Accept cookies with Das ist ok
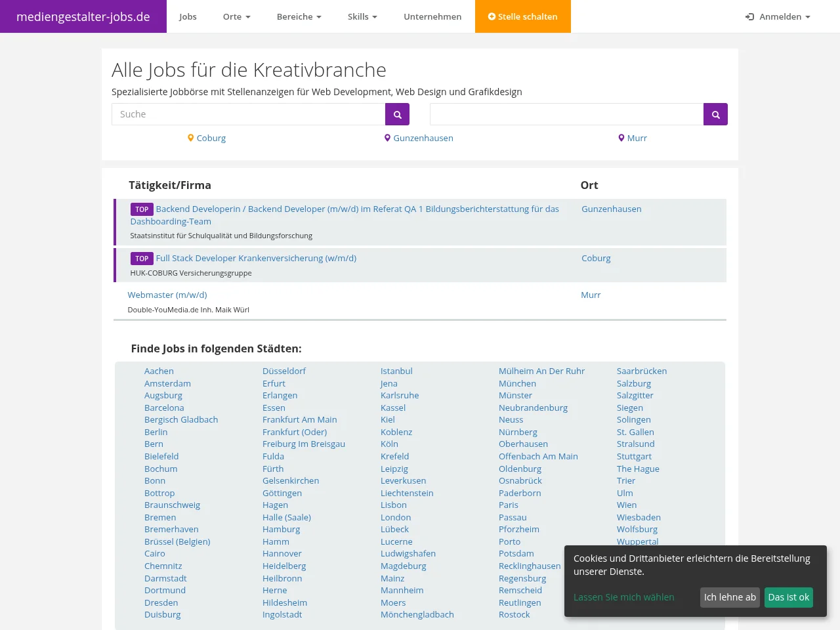Screen dimensions: 840x630 789,597
